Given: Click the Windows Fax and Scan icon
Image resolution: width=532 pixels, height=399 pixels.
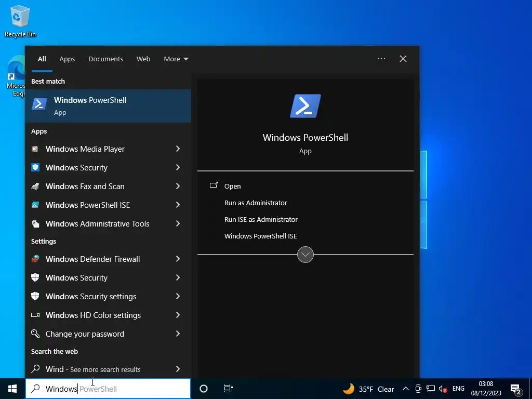Looking at the screenshot, I should pyautogui.click(x=35, y=187).
